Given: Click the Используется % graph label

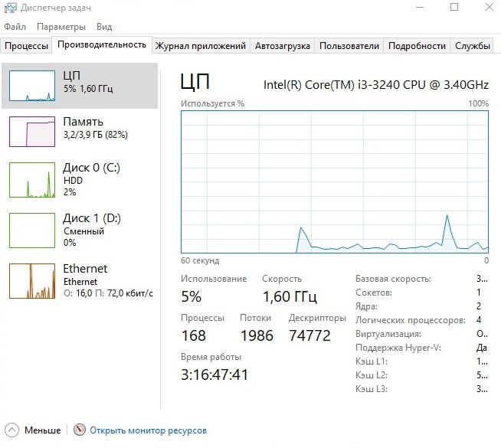Looking at the screenshot, I should pos(212,103).
